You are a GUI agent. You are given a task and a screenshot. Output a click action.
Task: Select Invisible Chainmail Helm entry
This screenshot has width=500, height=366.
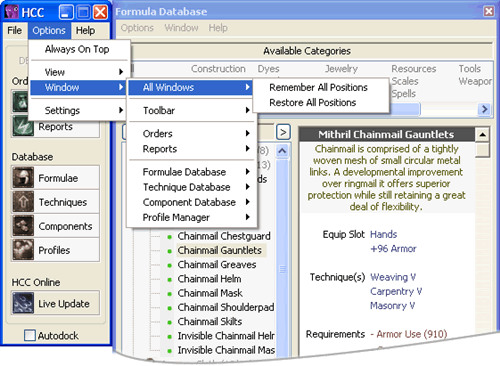226,336
